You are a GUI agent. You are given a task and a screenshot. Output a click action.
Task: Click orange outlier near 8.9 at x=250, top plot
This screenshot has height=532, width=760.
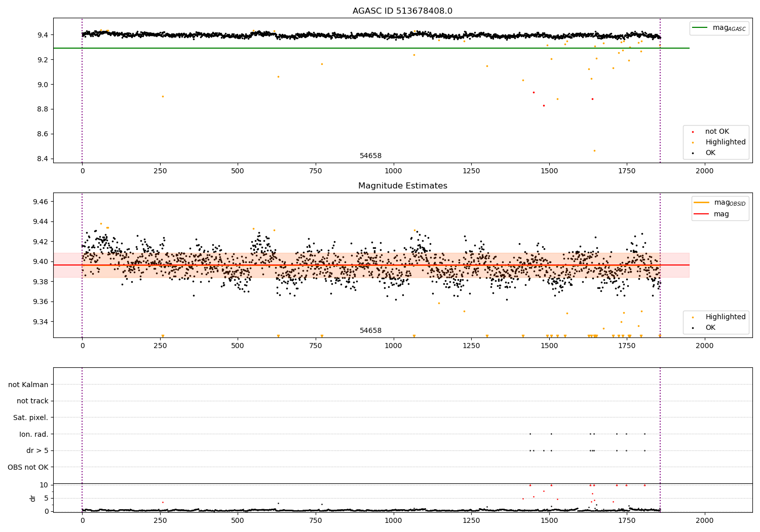tap(163, 97)
